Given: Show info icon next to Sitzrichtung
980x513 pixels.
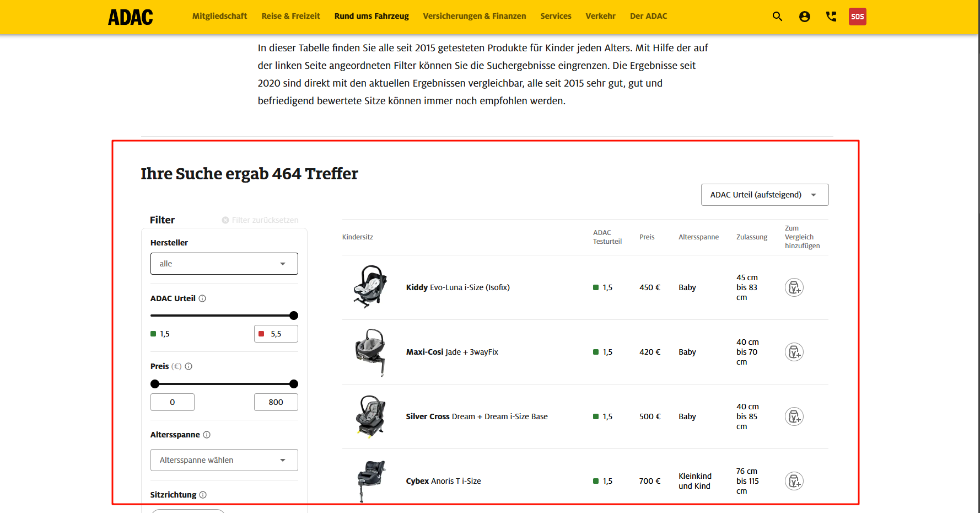Looking at the screenshot, I should (x=203, y=495).
